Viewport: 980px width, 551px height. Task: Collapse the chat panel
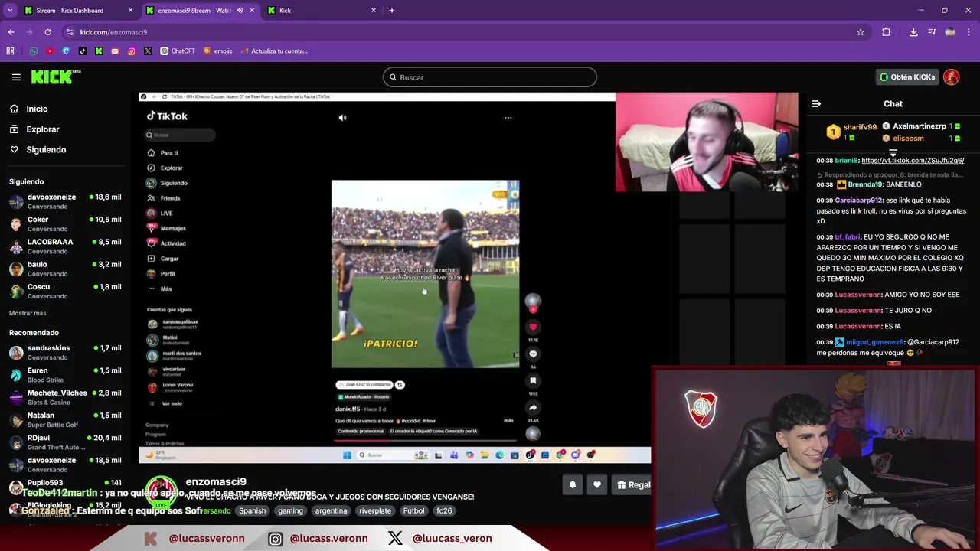(816, 104)
